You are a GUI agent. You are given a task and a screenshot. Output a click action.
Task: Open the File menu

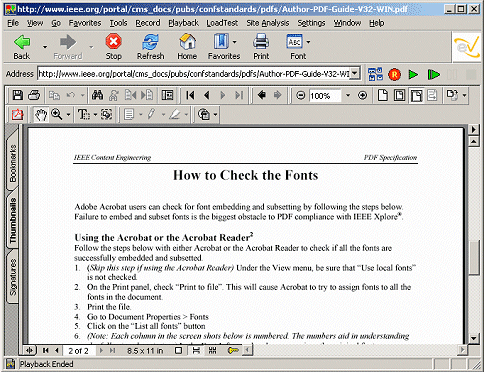[x=13, y=23]
